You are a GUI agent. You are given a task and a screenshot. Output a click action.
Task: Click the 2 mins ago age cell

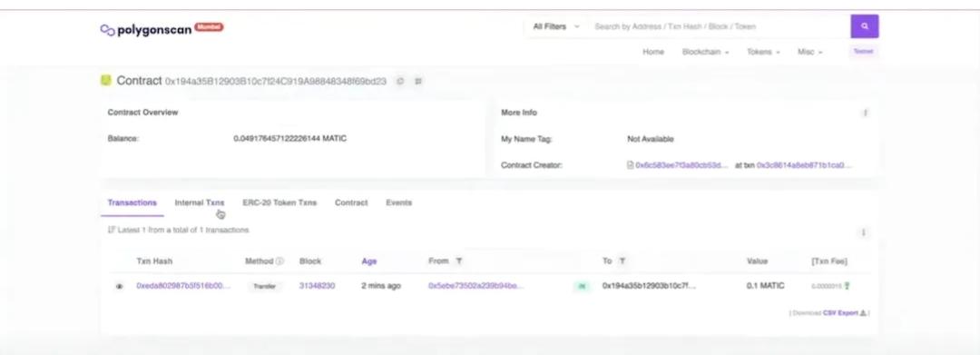pyautogui.click(x=380, y=286)
